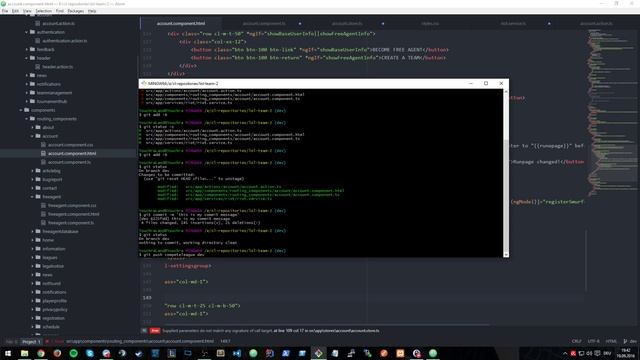
Task: Collapse the account folder
Action: [33, 136]
